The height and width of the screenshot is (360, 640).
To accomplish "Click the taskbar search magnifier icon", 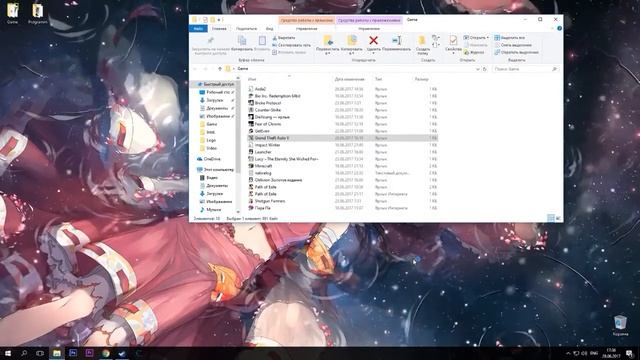I will point(24,353).
